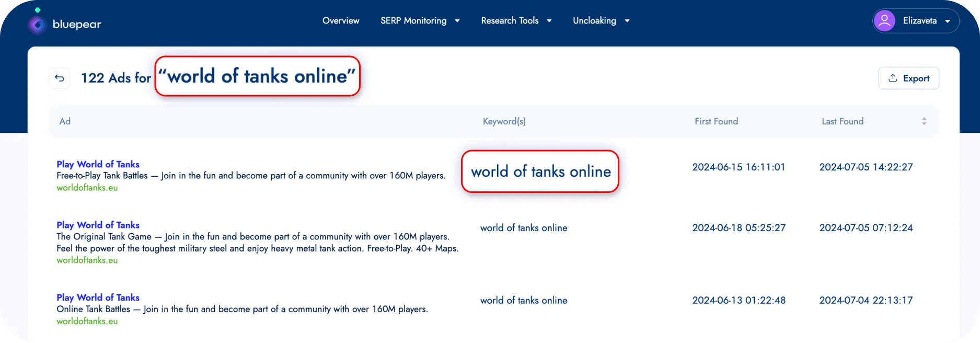This screenshot has height=343, width=980.
Task: Click the Elizaveta user avatar icon
Action: point(884,21)
